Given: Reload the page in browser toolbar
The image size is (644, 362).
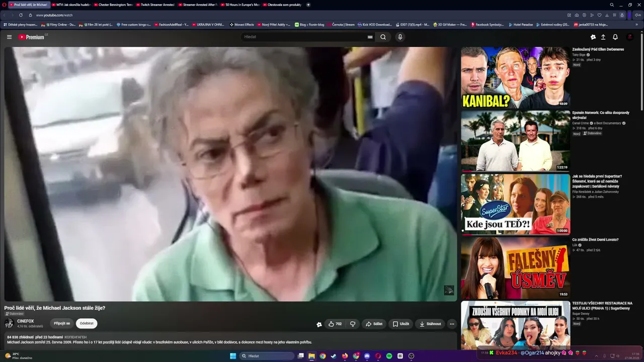Looking at the screenshot, I should (21, 15).
